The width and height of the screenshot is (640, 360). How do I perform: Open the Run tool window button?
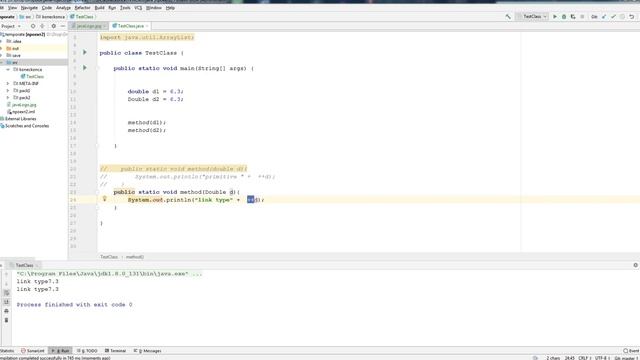60,351
